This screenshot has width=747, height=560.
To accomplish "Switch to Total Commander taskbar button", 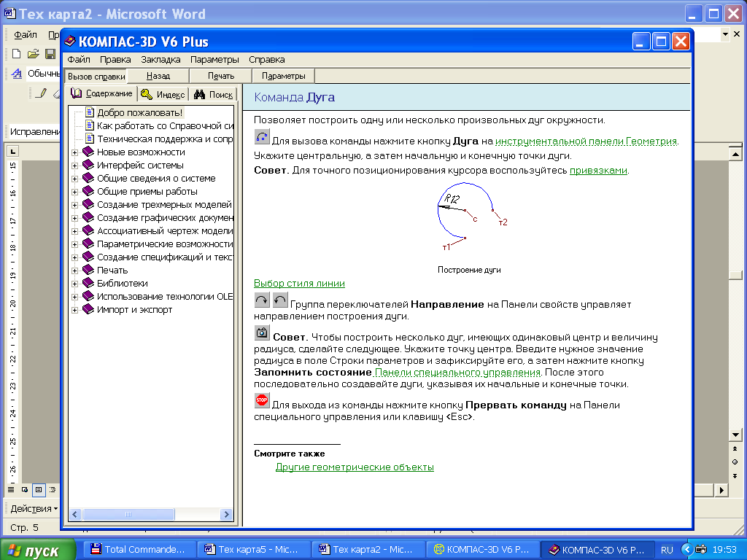I will tap(140, 550).
